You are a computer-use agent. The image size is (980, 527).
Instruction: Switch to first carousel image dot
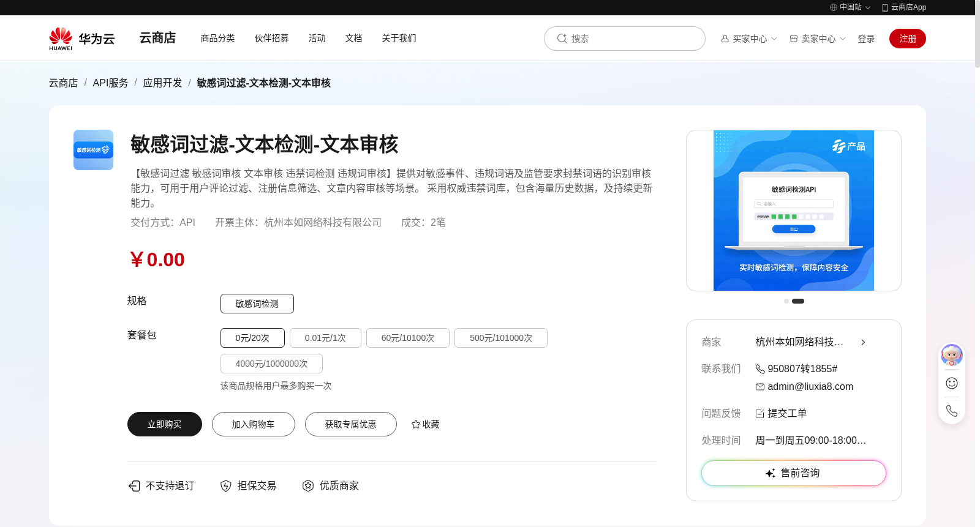[x=786, y=301]
